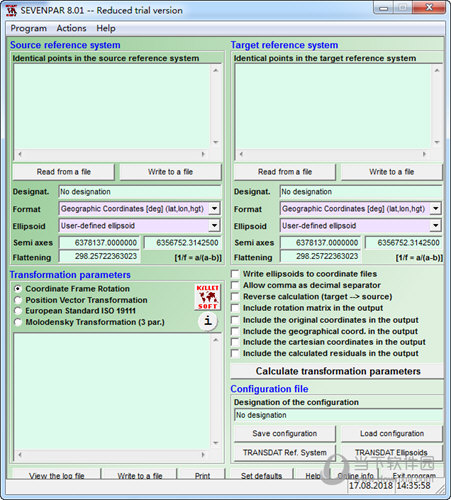Click parameters output scroll down arrow
The height and width of the screenshot is (500, 451).
tap(216, 443)
